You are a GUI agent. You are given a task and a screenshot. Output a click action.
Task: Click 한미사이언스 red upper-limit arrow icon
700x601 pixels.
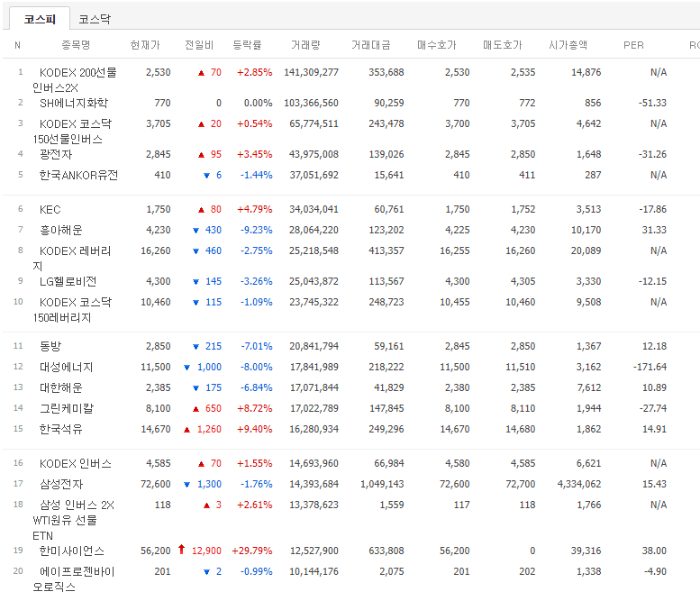(x=181, y=550)
